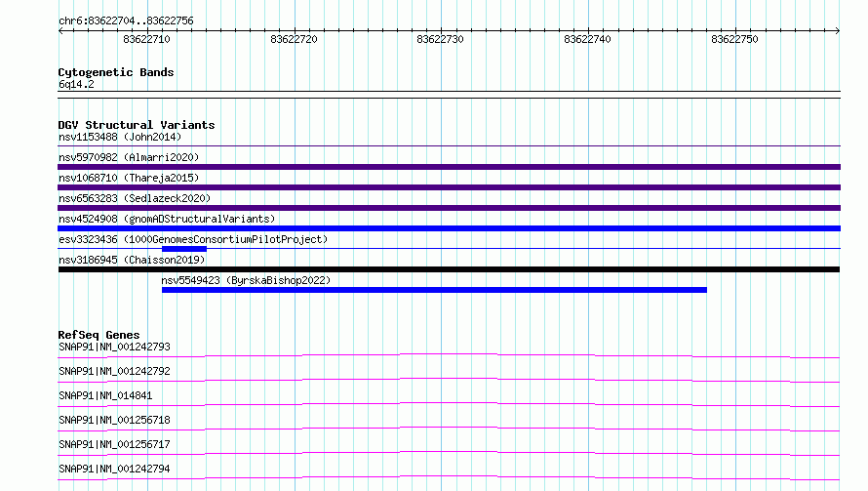Image resolution: width=868 pixels, height=491 pixels.
Task: Click the short blue bar of esv3323436
Action: point(184,249)
